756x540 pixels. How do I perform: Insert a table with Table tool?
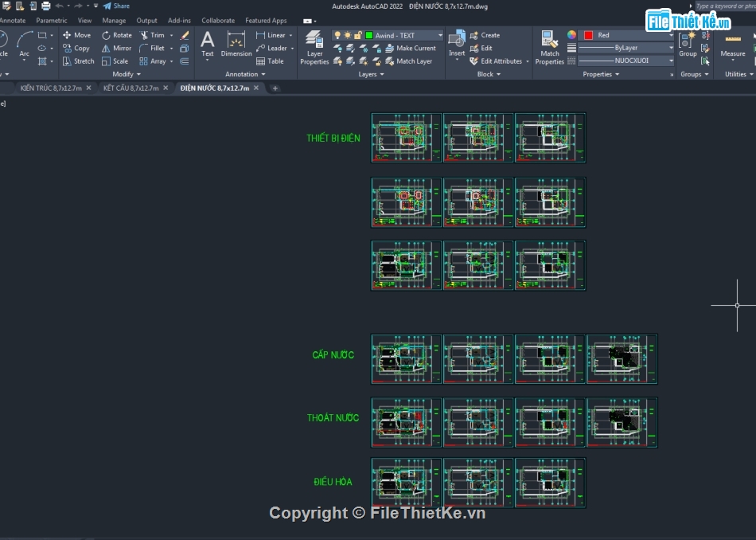(x=270, y=61)
